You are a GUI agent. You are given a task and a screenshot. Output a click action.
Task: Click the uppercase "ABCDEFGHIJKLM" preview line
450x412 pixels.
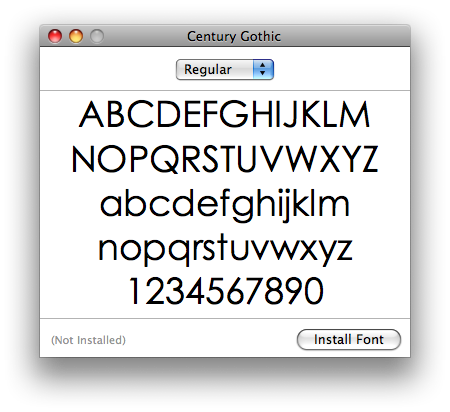[224, 114]
